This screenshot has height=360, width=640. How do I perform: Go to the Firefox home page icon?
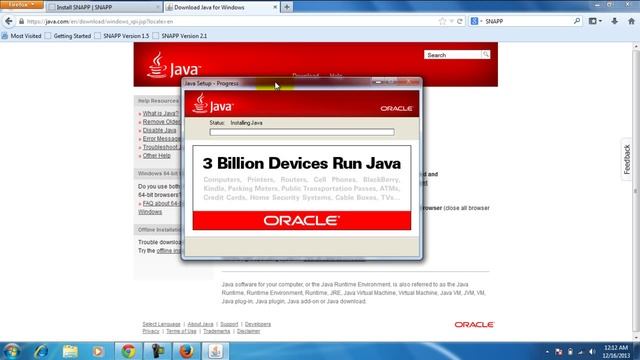(631, 21)
